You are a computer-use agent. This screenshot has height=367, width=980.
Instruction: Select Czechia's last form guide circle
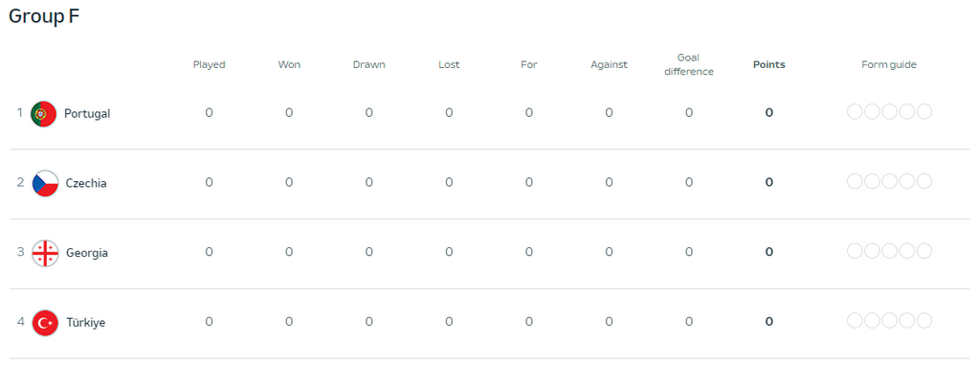[x=924, y=182]
